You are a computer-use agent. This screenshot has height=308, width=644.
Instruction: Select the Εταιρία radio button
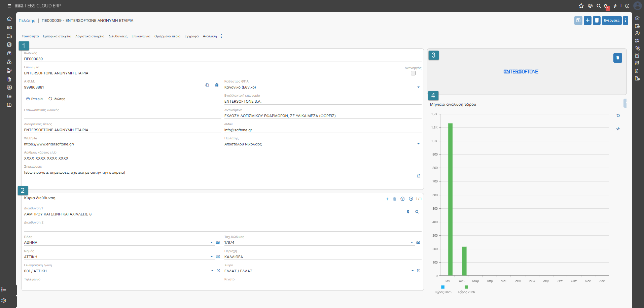[28, 99]
